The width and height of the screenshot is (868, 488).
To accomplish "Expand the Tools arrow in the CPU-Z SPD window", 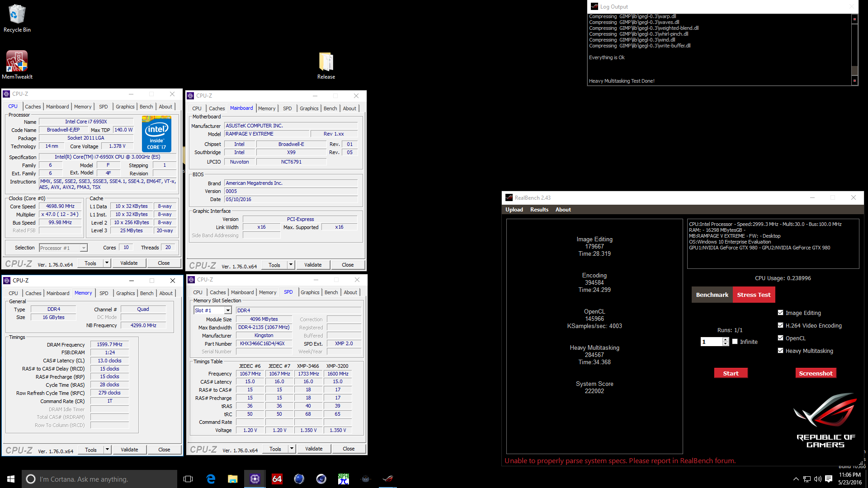I will (x=292, y=449).
